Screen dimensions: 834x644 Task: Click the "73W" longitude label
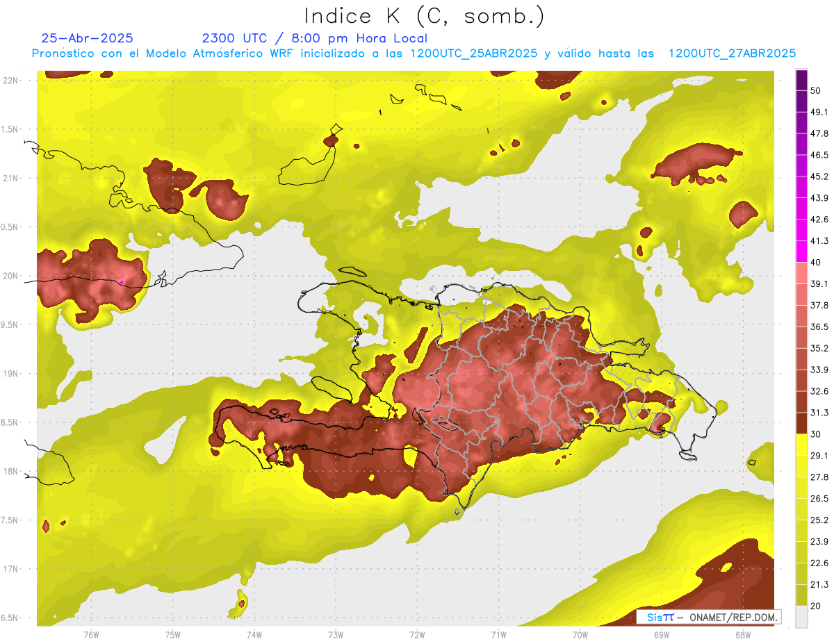pos(336,634)
